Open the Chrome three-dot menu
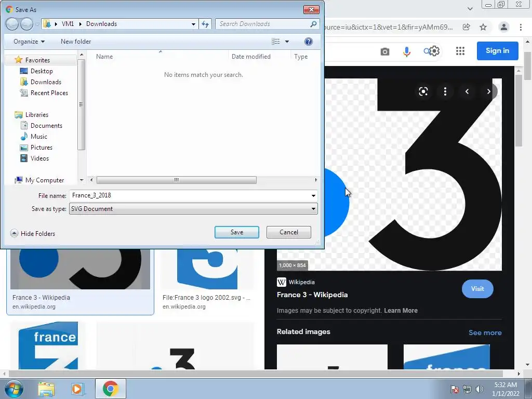532x399 pixels. (521, 27)
